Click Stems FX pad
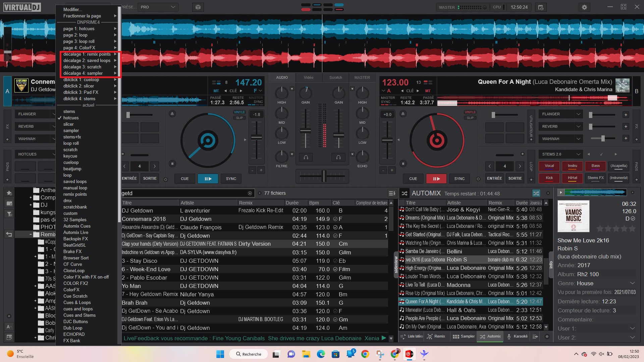This screenshot has height=362, width=644. click(595, 178)
